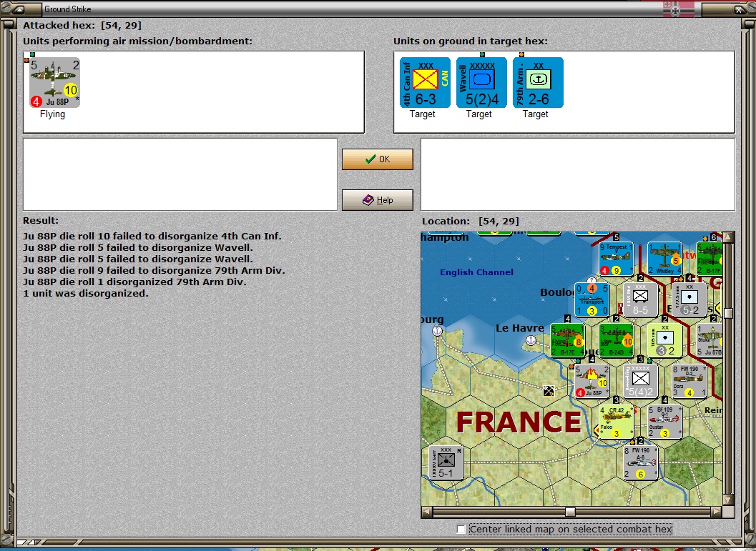Click the Bf 109 G-1 Gustav counter
The image size is (756, 551).
(x=665, y=422)
